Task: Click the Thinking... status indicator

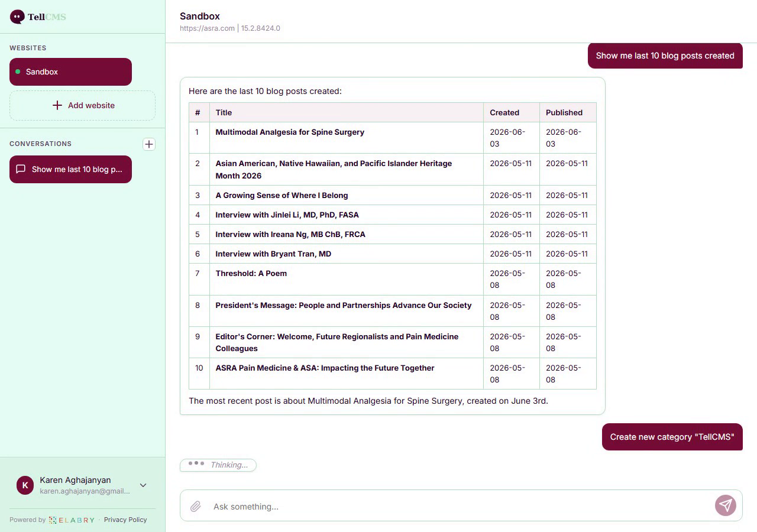Action: pyautogui.click(x=218, y=465)
